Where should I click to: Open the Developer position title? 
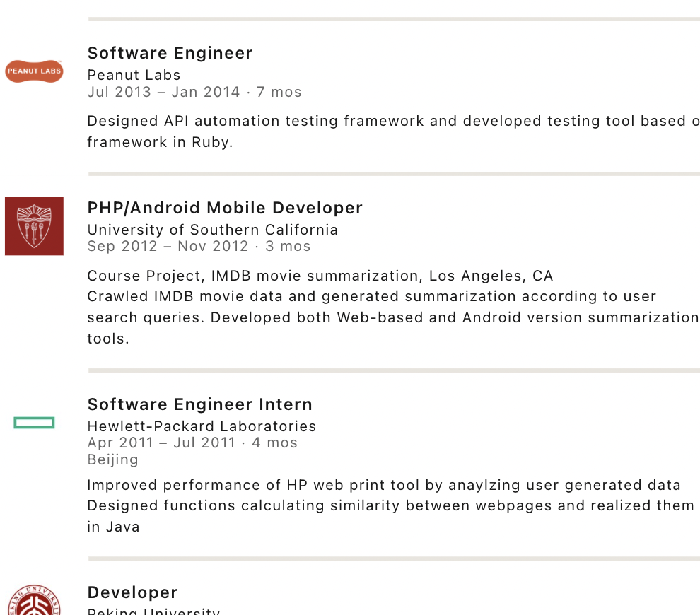coord(132,592)
